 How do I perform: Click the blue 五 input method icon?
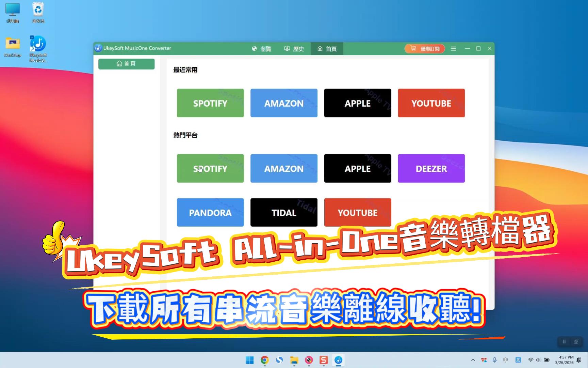click(518, 360)
